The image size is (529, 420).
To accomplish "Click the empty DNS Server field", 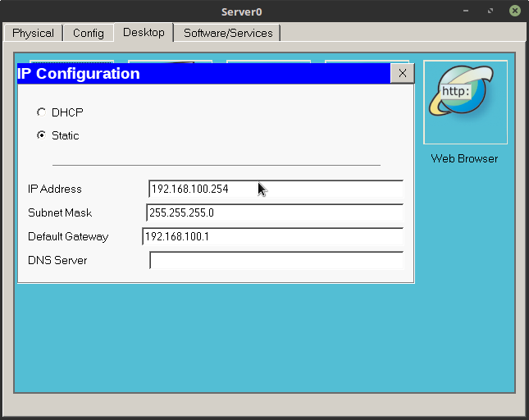I will (x=276, y=260).
